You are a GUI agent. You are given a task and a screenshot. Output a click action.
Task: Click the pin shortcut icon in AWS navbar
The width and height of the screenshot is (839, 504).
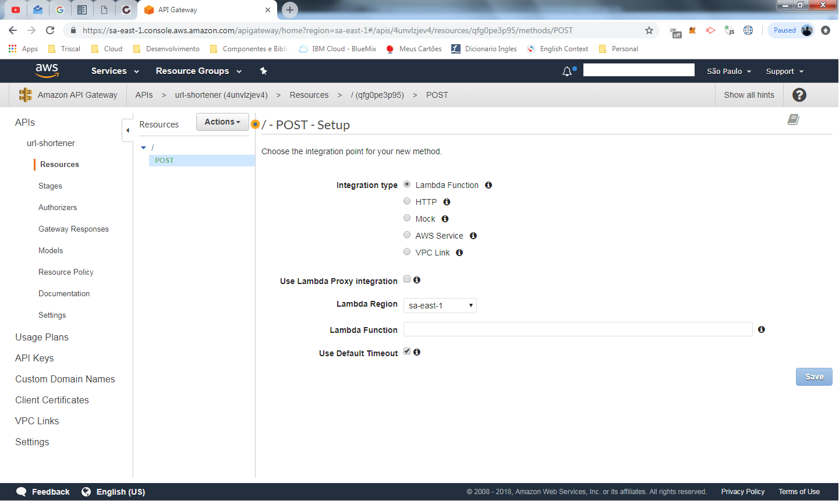tap(263, 71)
